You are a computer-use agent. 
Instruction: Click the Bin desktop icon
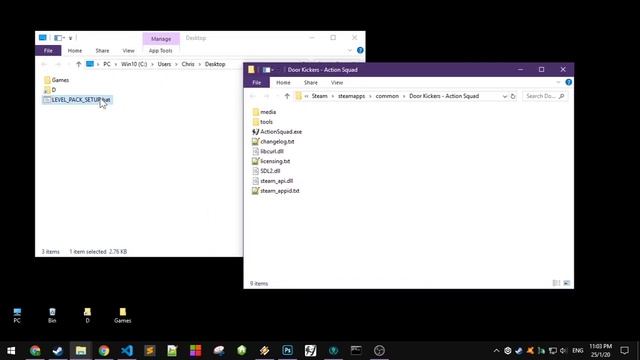pos(52,316)
